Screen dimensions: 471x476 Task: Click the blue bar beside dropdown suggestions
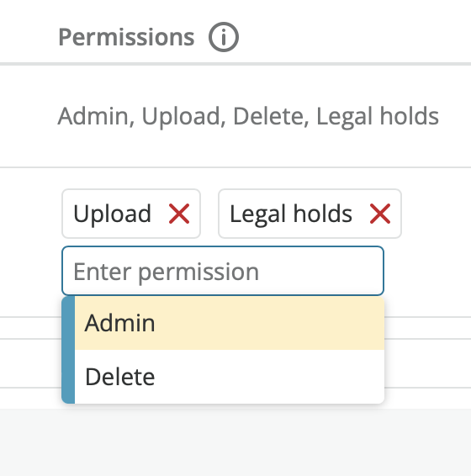pyautogui.click(x=68, y=351)
